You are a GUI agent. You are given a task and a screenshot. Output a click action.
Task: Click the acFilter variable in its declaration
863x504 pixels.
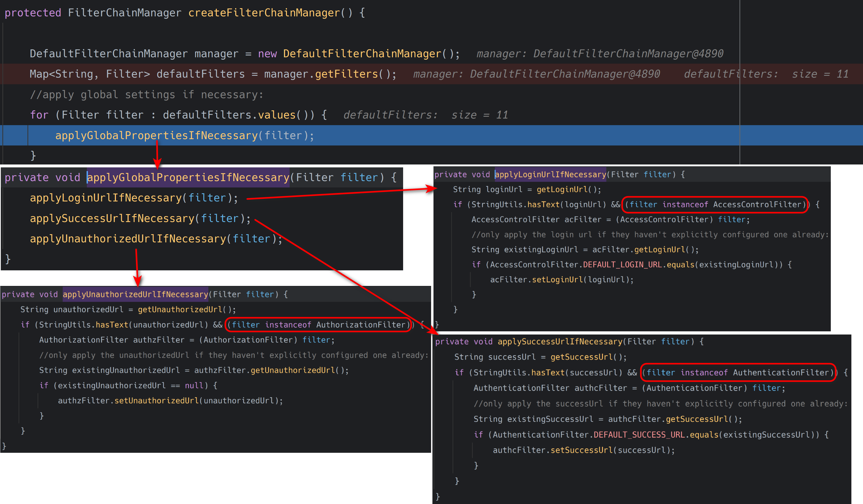coord(583,219)
